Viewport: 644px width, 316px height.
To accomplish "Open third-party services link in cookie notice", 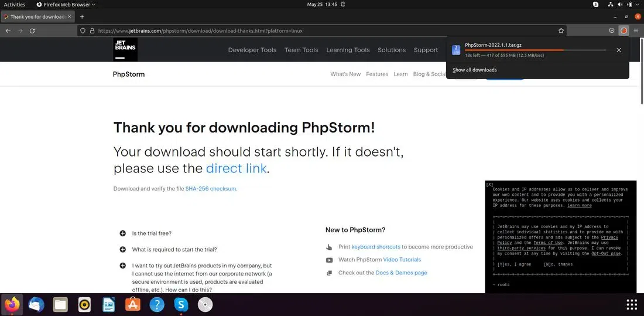I will point(521,248).
